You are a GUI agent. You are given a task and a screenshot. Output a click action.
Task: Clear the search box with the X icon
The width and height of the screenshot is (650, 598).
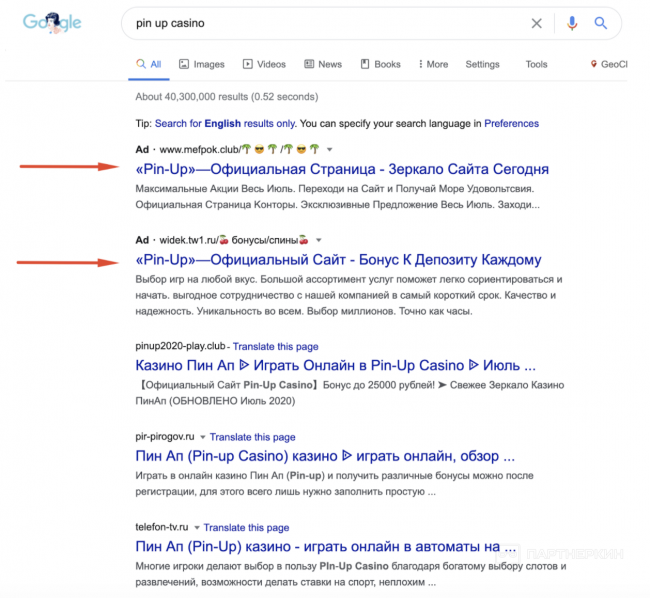(x=537, y=23)
